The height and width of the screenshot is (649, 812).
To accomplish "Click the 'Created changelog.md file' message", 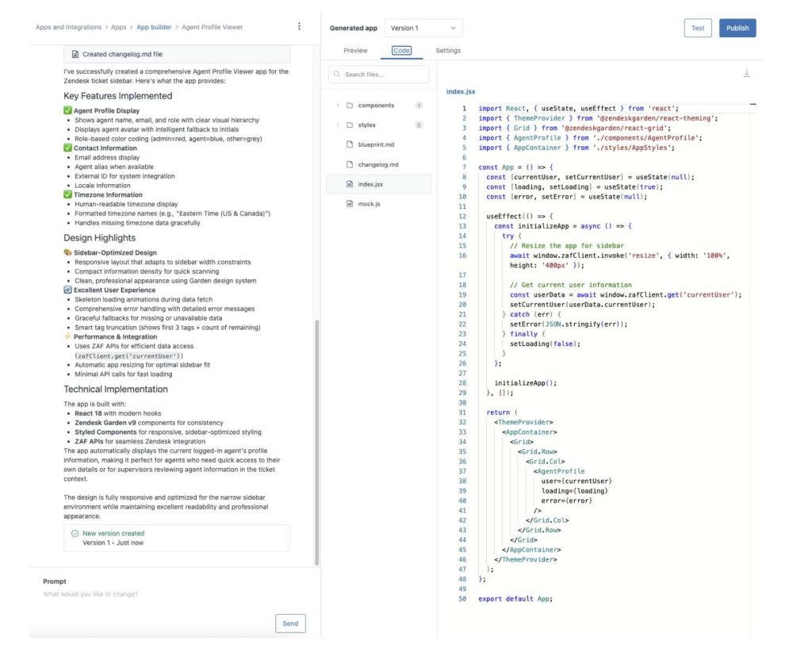I will coord(177,54).
